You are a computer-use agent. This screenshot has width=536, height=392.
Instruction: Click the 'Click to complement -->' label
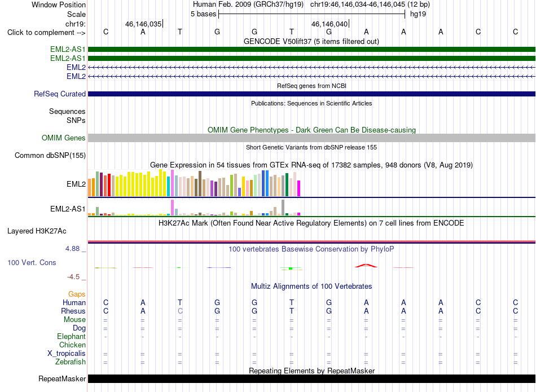click(46, 33)
